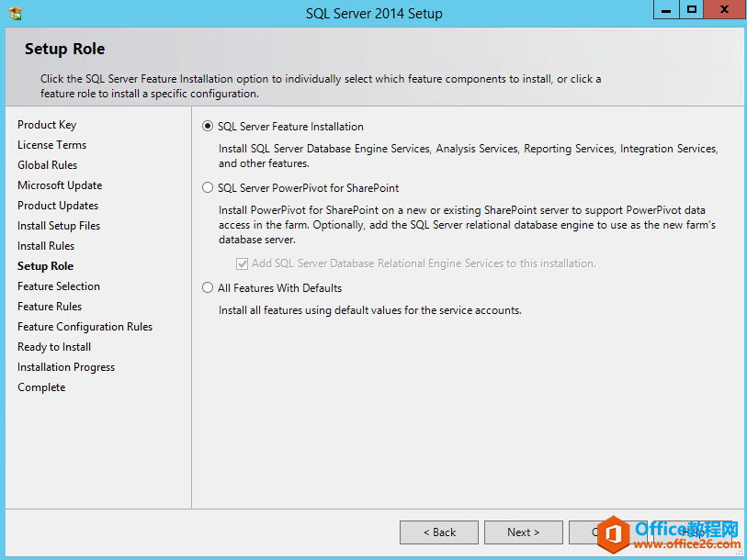Screen dimensions: 747x560
Task: Click Ready to Install step
Action: (54, 347)
